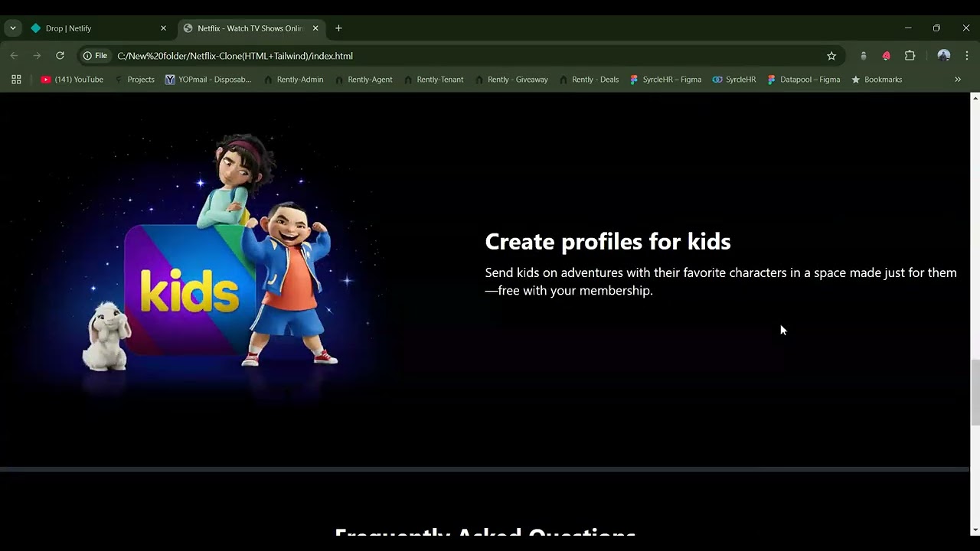Open the red extension icon

887,56
